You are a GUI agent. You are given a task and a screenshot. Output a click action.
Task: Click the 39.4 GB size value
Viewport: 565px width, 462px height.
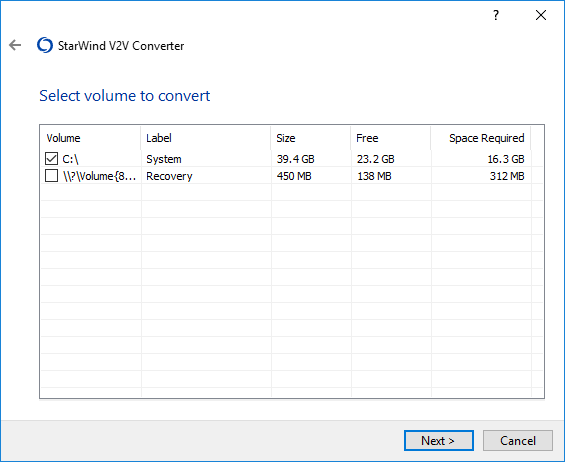coord(295,159)
